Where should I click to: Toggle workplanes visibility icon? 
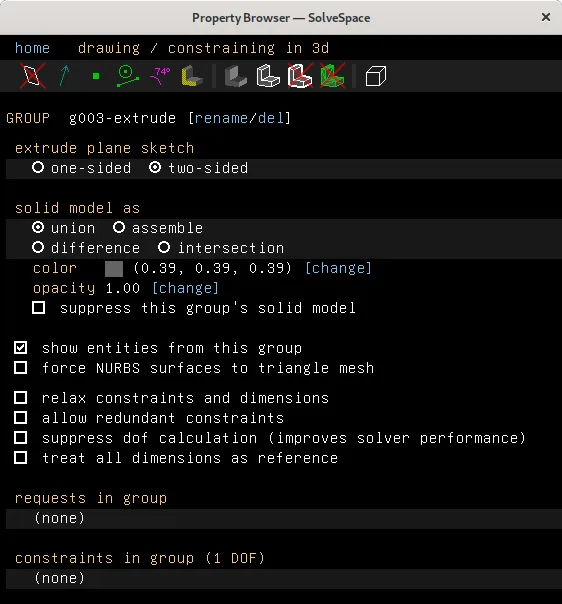click(32, 76)
